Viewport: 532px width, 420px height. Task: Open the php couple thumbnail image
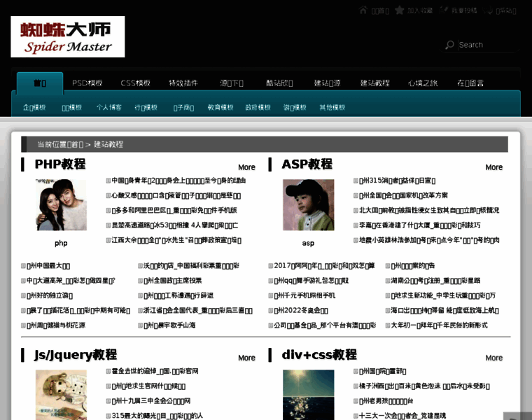coord(61,204)
